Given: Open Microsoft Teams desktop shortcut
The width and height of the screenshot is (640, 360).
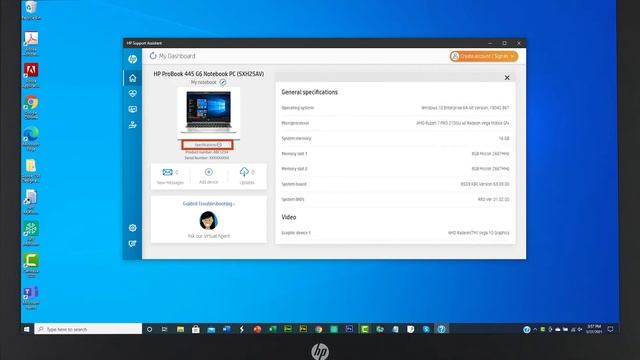Looking at the screenshot, I should tap(31, 297).
